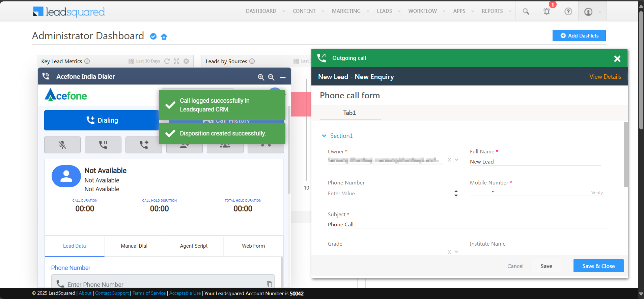The width and height of the screenshot is (644, 299).
Task: Open the user profile icon
Action: click(588, 12)
